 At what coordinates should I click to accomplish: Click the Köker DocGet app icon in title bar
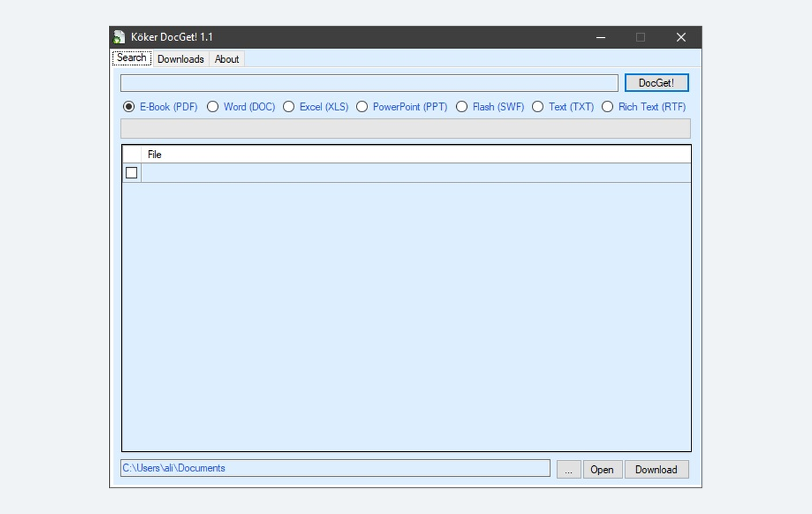click(120, 37)
